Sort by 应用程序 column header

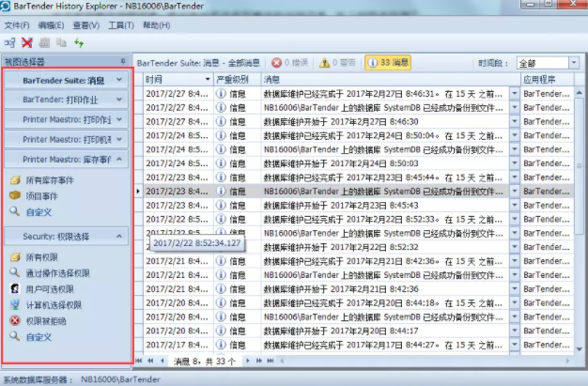547,80
